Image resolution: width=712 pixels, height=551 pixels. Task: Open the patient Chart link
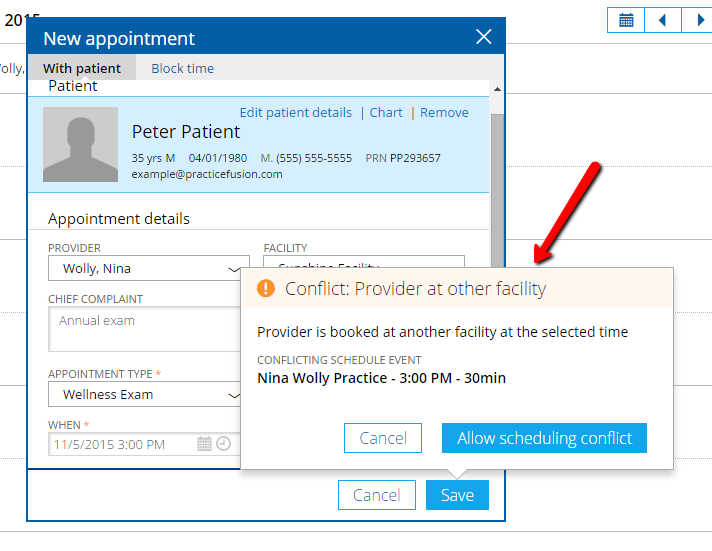386,112
